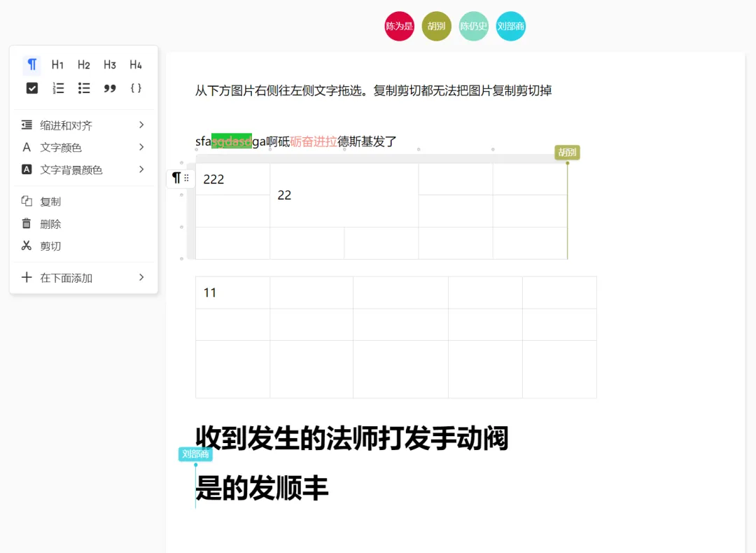Click the text 德斯基发了
756x553 pixels.
point(367,141)
